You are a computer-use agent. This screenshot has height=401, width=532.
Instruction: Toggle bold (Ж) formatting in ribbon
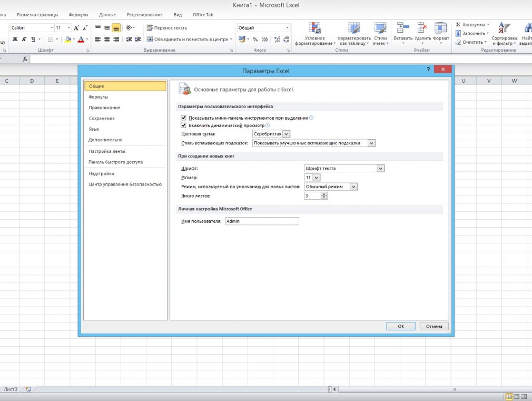pos(15,40)
